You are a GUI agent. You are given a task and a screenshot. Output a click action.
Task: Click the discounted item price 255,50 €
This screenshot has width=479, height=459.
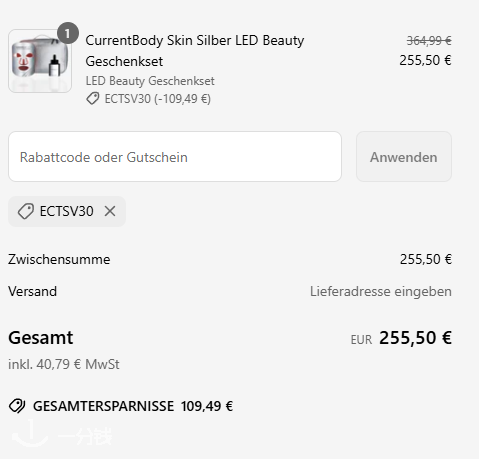[x=425, y=60]
